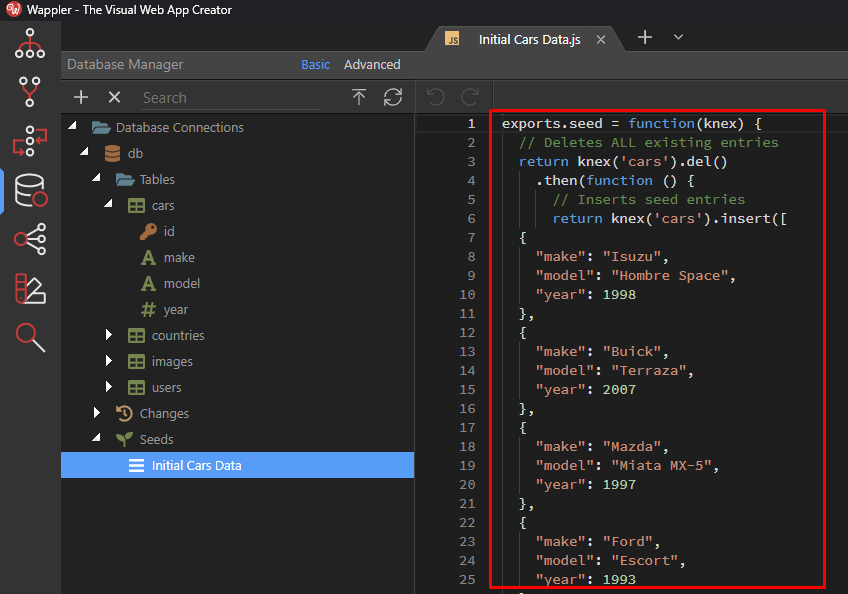
Task: Click the Tables folder icon
Action: click(x=125, y=180)
